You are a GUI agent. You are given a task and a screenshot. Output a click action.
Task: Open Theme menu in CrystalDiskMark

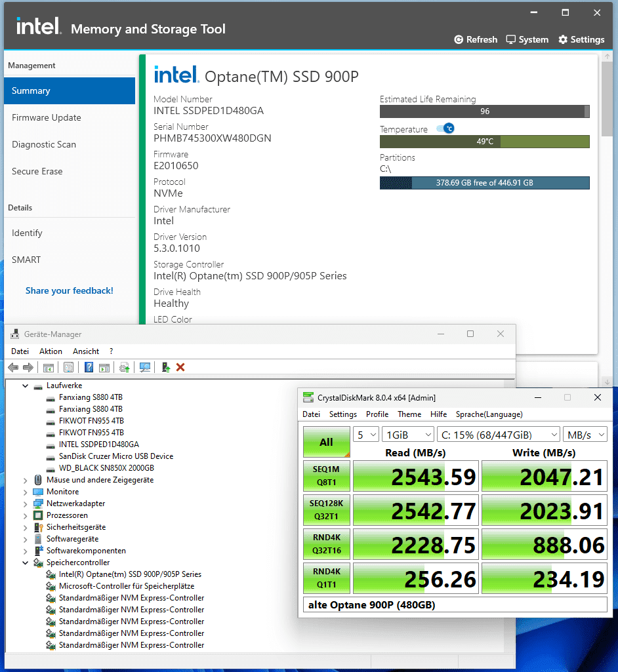click(x=409, y=414)
